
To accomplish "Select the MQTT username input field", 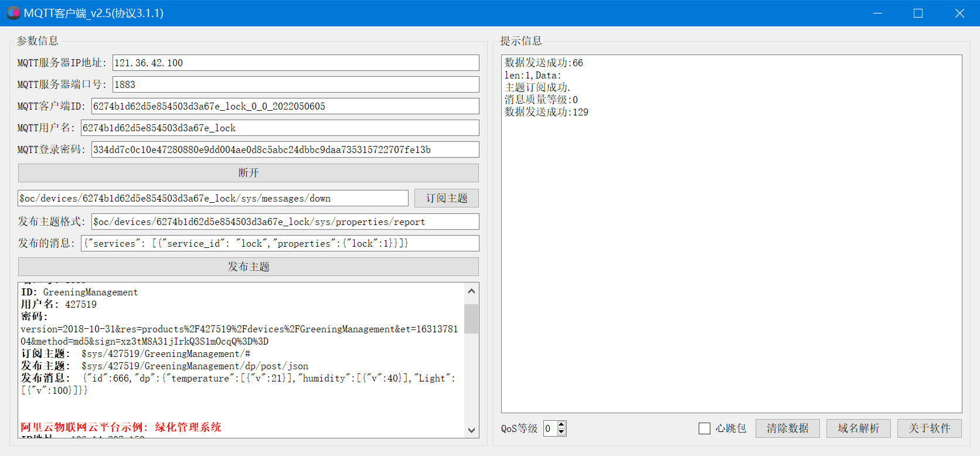I will 280,128.
